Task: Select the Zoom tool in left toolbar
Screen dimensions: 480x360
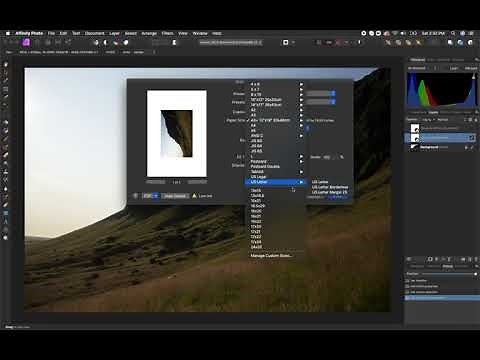Action: (x=6, y=237)
